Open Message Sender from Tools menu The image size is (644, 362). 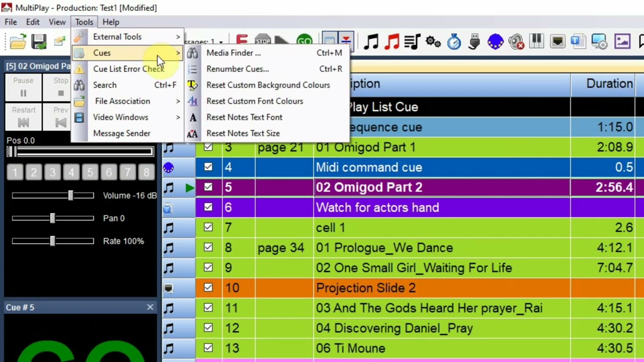pyautogui.click(x=128, y=133)
